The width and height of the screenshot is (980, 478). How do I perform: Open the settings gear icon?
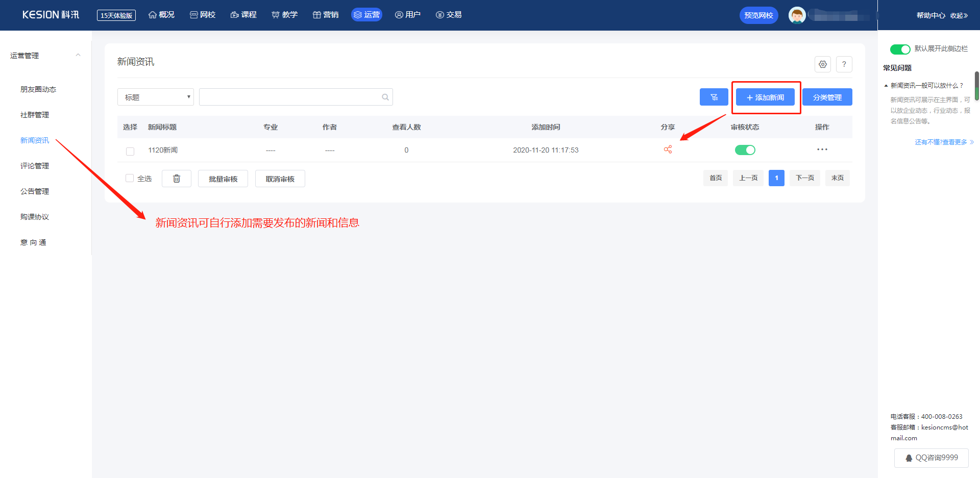point(822,64)
